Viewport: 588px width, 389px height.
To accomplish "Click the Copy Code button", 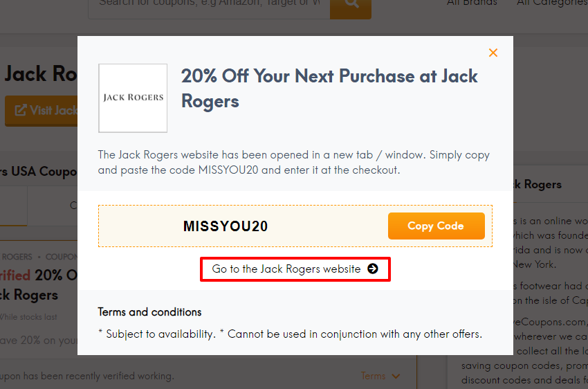I will coord(436,226).
